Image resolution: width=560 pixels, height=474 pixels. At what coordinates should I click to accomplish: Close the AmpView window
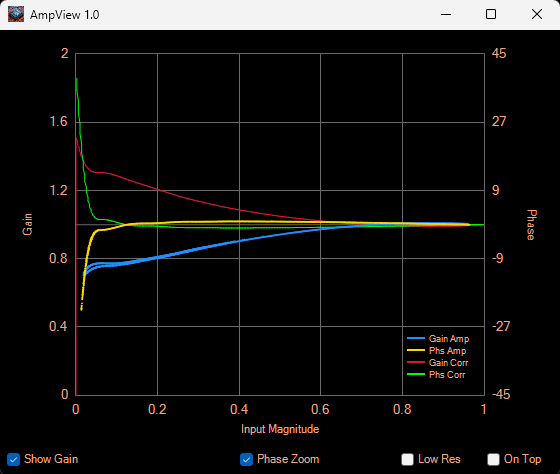pos(536,15)
